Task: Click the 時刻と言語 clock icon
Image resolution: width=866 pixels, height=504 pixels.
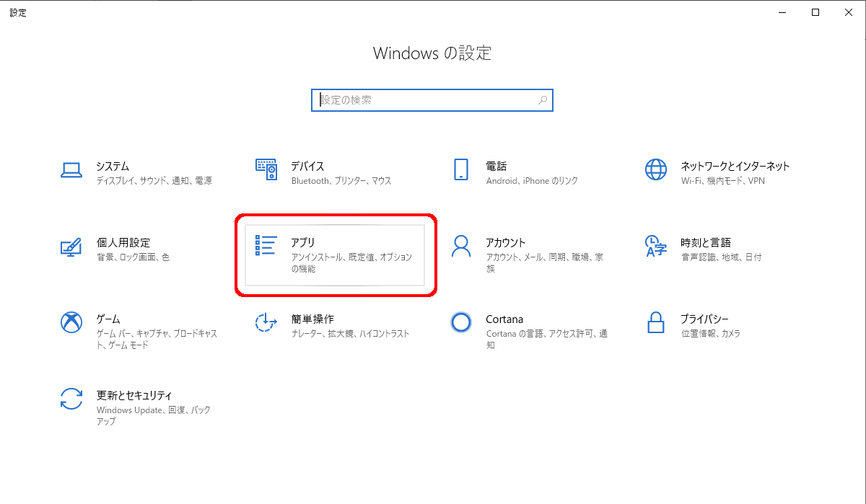Action: pyautogui.click(x=656, y=246)
